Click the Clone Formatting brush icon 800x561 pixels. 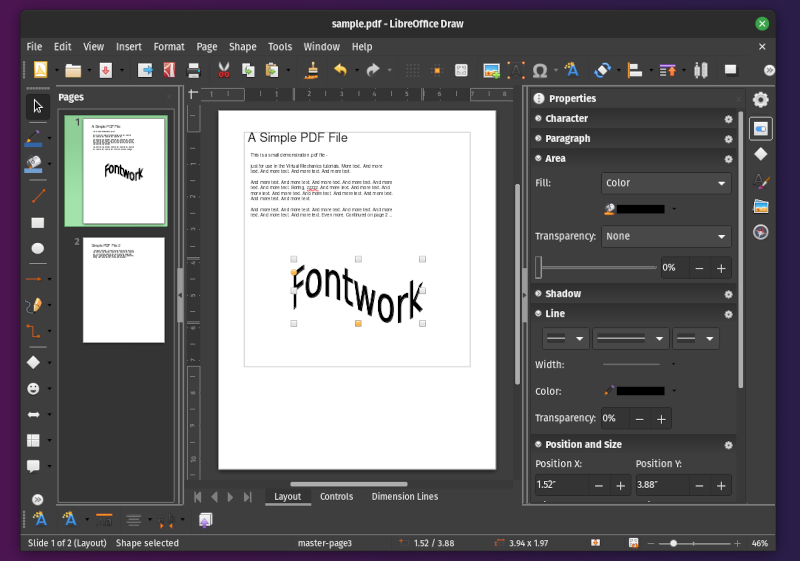(x=311, y=70)
